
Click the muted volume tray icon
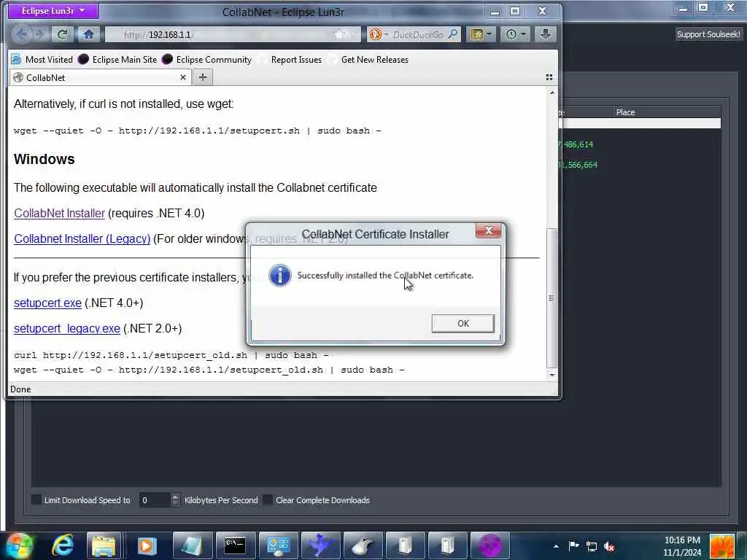(609, 545)
